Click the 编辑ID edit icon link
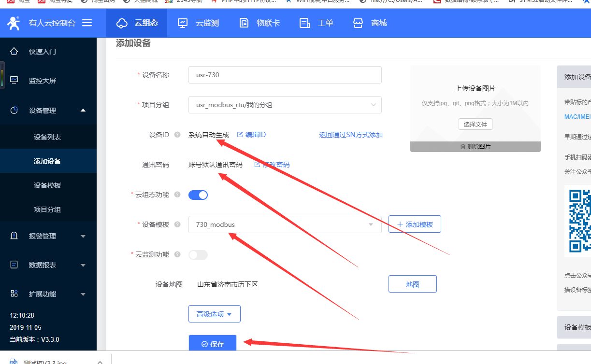591x364 pixels. (251, 135)
